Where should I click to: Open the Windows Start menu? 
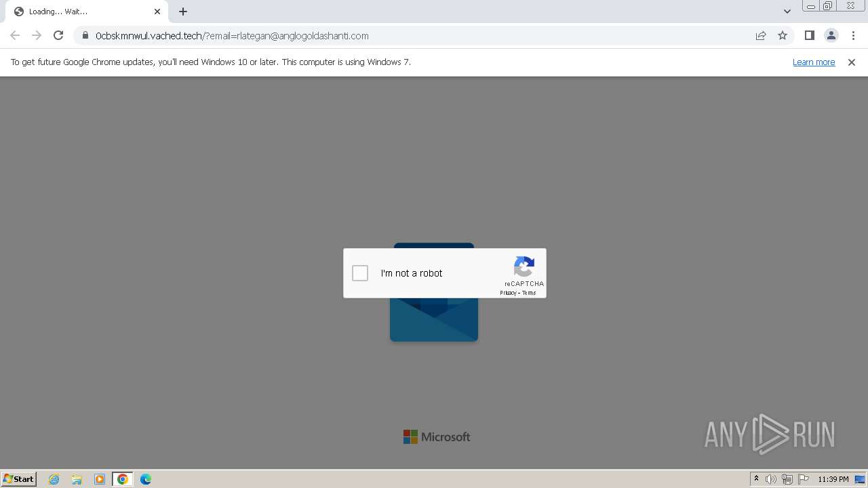click(x=18, y=479)
